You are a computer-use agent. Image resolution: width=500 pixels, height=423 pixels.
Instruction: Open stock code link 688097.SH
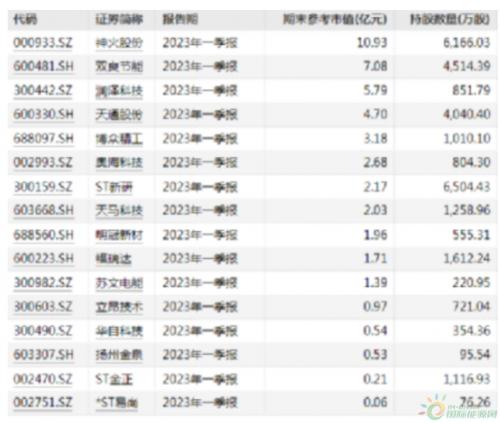tap(43, 138)
